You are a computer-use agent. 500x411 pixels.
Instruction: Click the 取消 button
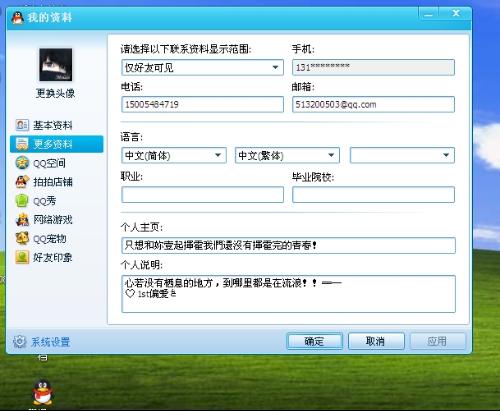pos(376,341)
